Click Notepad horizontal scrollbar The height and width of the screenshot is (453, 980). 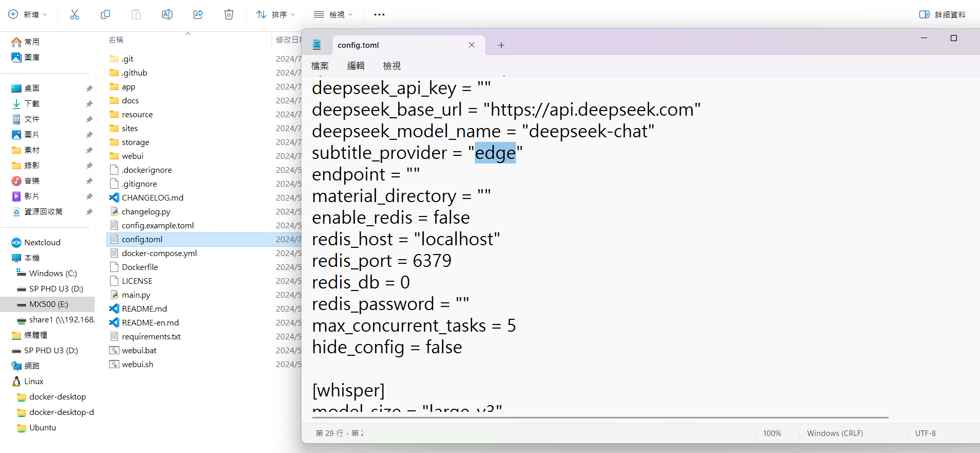(600, 418)
